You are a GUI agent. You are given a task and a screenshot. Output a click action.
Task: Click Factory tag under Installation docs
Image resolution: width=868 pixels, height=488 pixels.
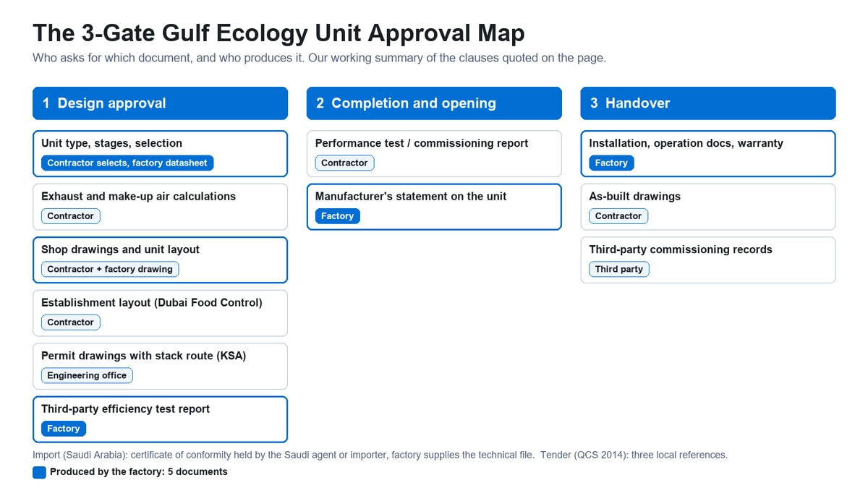(611, 163)
